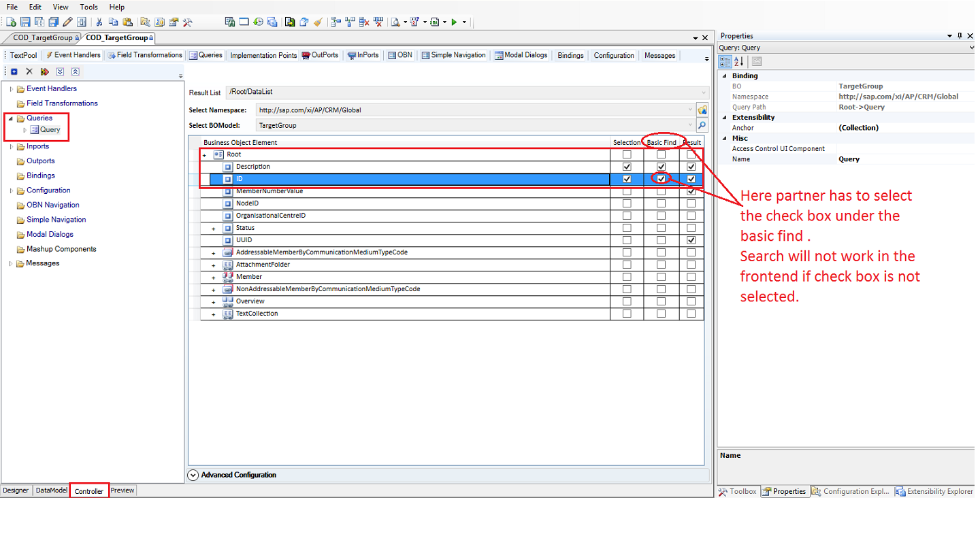Viewport: 980px width, 551px height.
Task: Click the Event Handlers toolbar button
Action: [x=73, y=55]
